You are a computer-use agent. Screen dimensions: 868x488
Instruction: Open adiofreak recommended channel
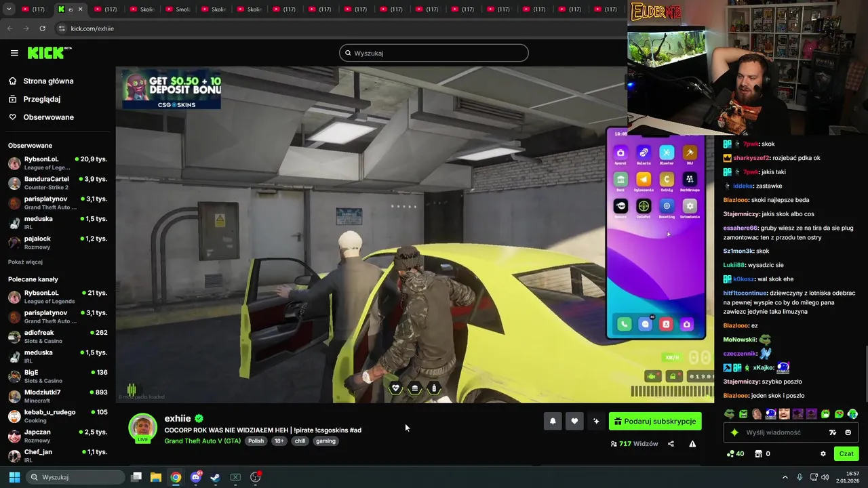click(57, 336)
